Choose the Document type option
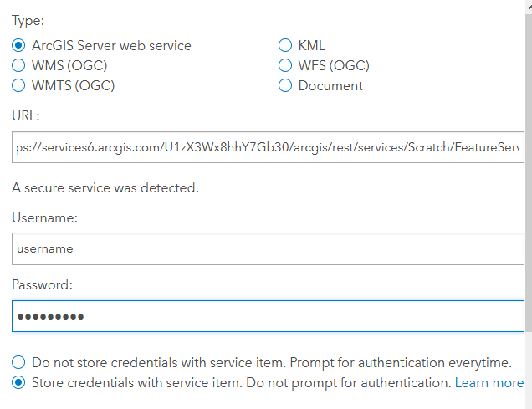 coord(285,85)
